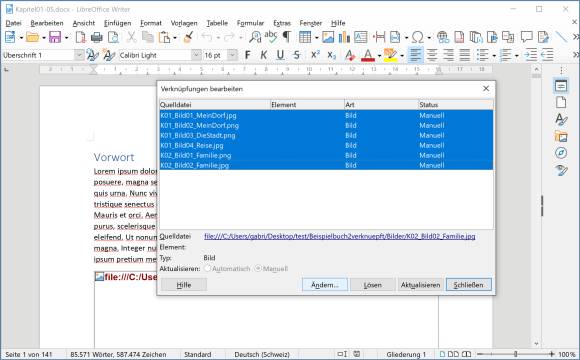
Task: Expand the font size dropdown 16 pt
Action: (x=232, y=55)
